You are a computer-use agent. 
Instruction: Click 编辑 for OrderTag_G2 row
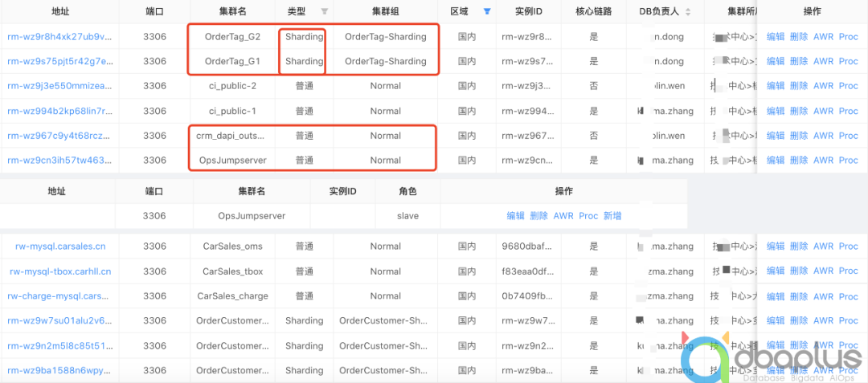pyautogui.click(x=776, y=37)
